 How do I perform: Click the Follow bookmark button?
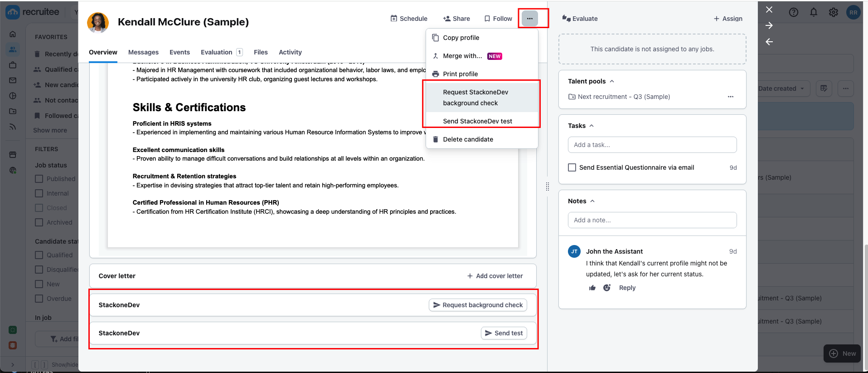(x=498, y=19)
